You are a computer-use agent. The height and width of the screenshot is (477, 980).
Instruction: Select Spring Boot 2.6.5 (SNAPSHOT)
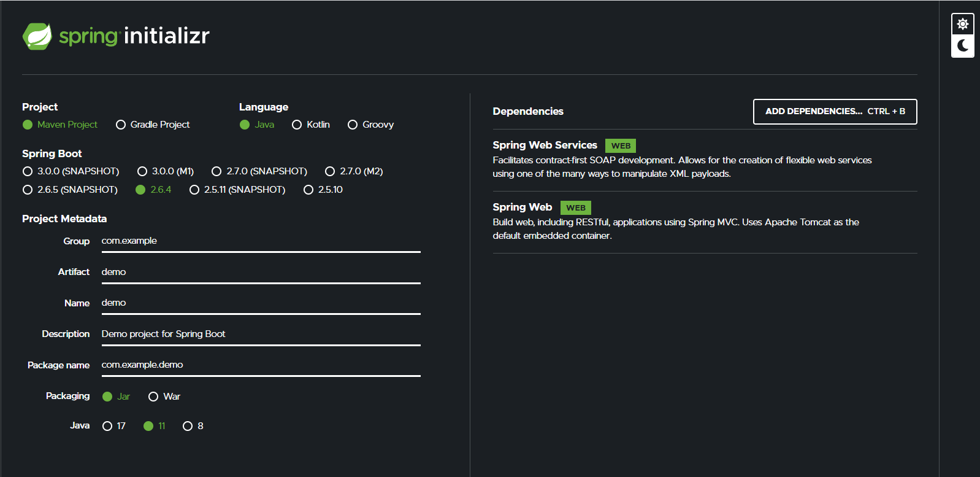click(70, 190)
